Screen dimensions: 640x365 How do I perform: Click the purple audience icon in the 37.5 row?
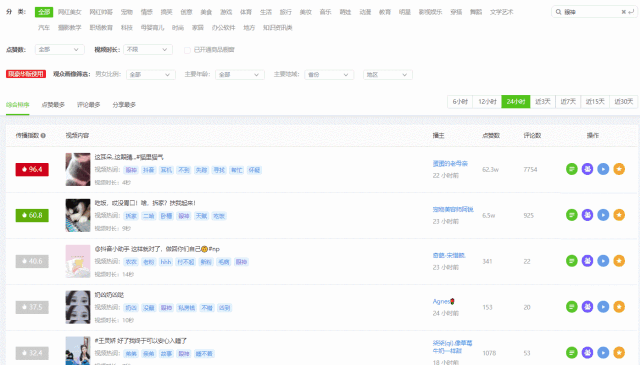[587, 307]
